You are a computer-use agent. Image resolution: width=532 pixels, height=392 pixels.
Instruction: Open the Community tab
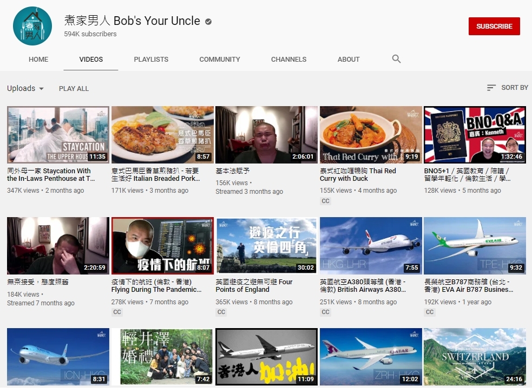[x=219, y=60]
